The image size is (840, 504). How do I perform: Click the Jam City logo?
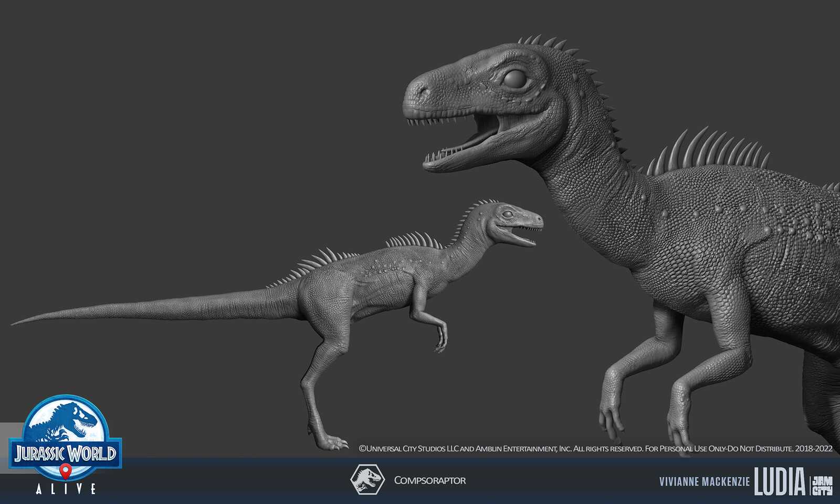pyautogui.click(x=822, y=486)
